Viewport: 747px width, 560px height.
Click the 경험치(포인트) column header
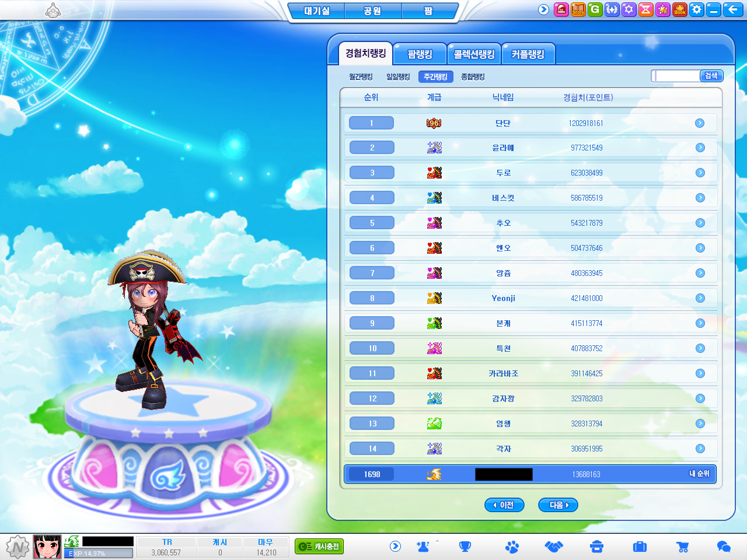(x=588, y=97)
